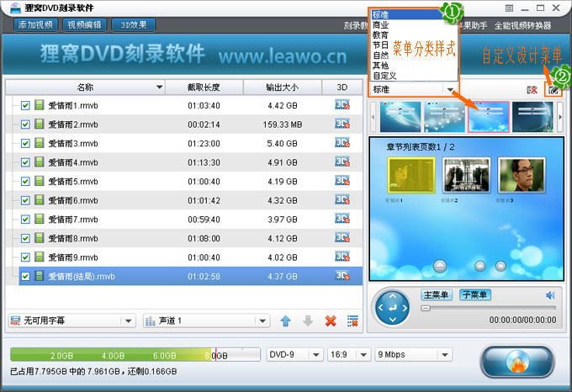Image resolution: width=572 pixels, height=392 pixels.
Task: Open the audio track dropdown 声道 1
Action: click(206, 320)
